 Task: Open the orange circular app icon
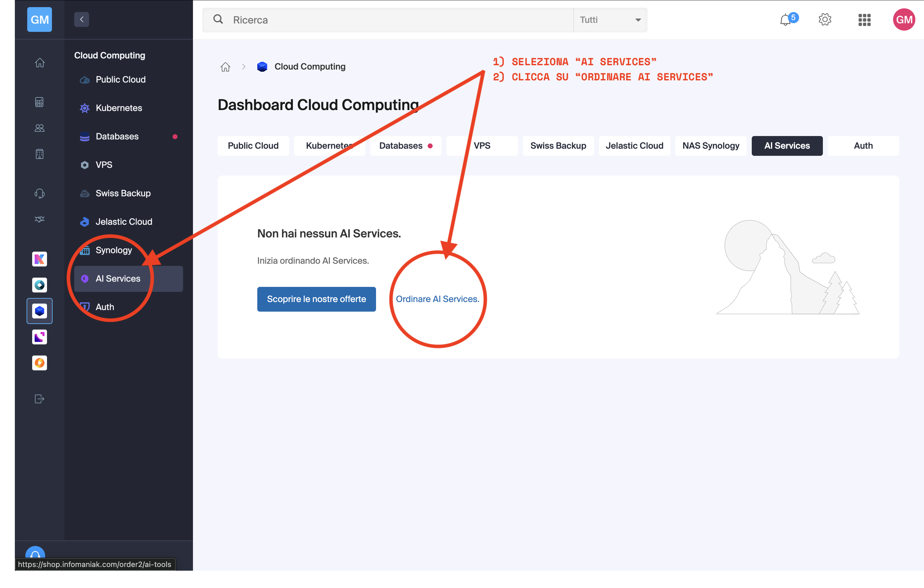[40, 363]
